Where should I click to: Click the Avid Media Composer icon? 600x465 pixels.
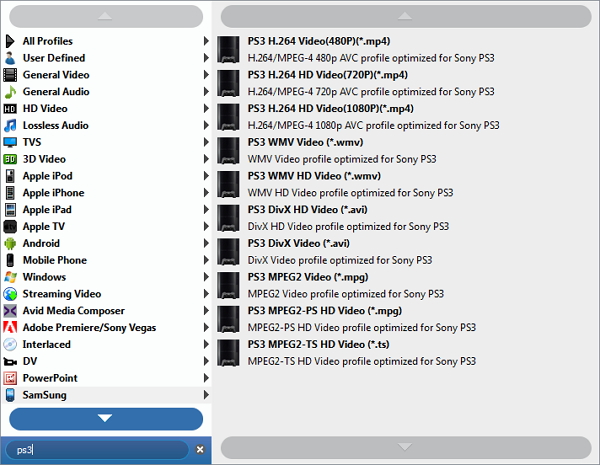point(10,311)
